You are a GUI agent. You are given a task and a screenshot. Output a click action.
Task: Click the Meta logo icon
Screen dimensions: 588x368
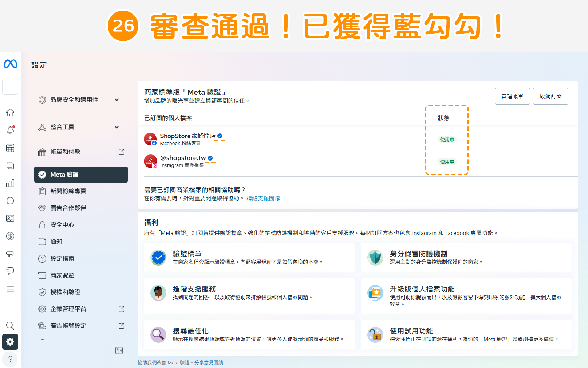11,64
